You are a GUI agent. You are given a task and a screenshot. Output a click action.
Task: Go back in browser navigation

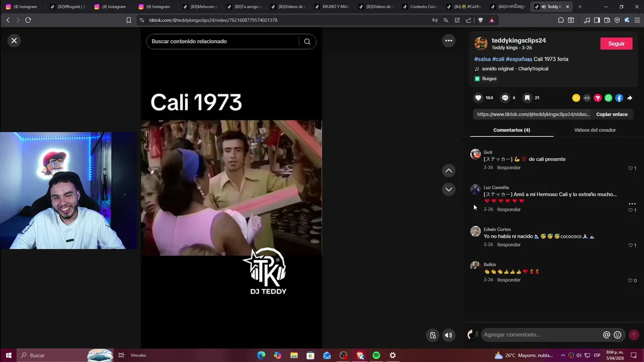point(8,20)
